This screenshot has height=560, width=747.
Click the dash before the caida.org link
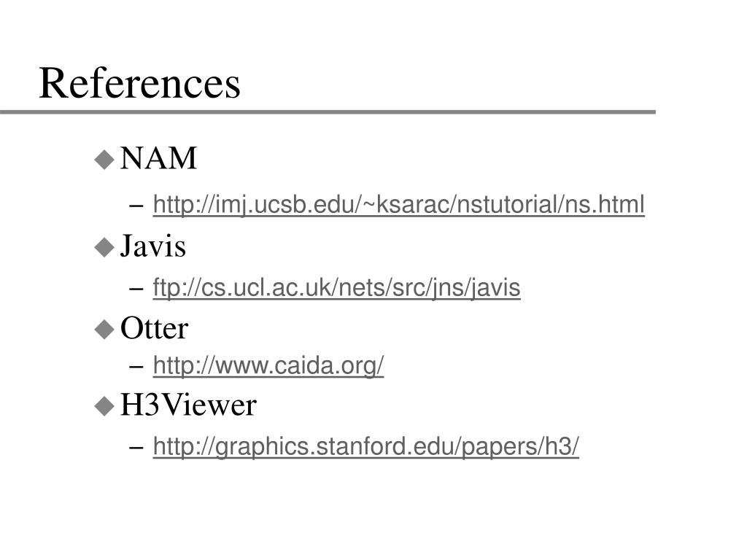[136, 367]
